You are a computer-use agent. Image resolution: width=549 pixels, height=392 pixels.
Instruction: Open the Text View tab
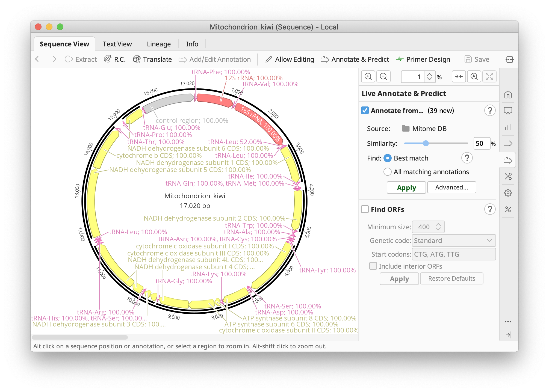[117, 44]
